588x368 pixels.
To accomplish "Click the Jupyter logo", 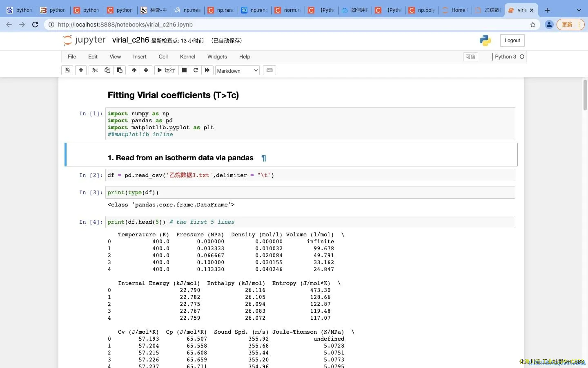I will coord(84,40).
